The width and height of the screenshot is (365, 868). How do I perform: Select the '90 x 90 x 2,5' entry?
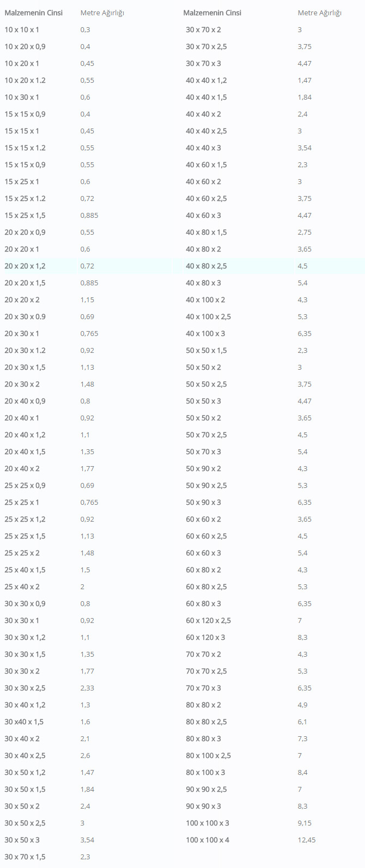click(206, 789)
